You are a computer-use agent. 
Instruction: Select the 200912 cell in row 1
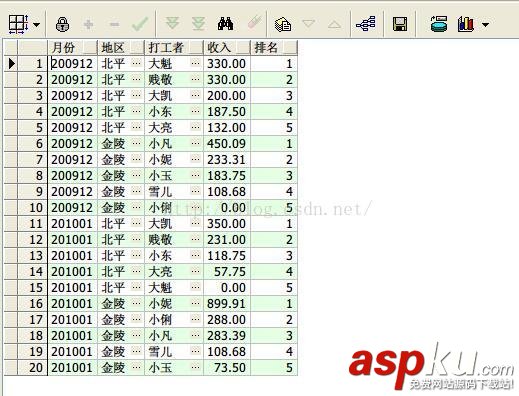(x=73, y=63)
